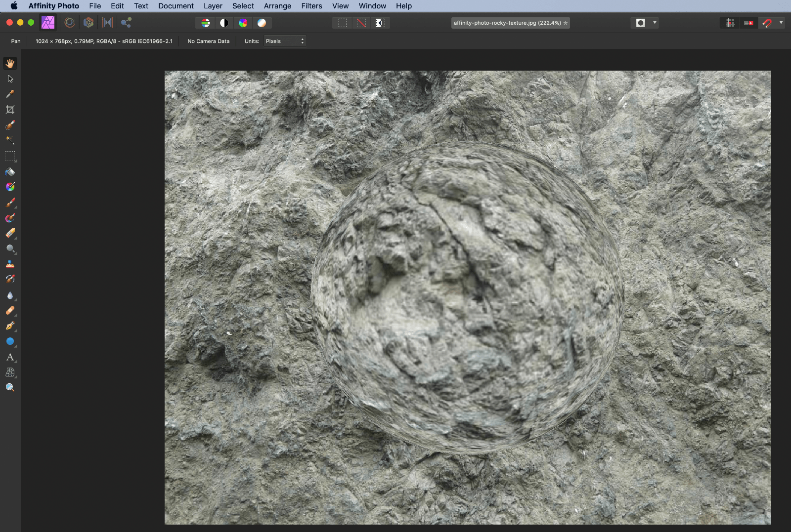Select the Crop tool

[x=10, y=110]
